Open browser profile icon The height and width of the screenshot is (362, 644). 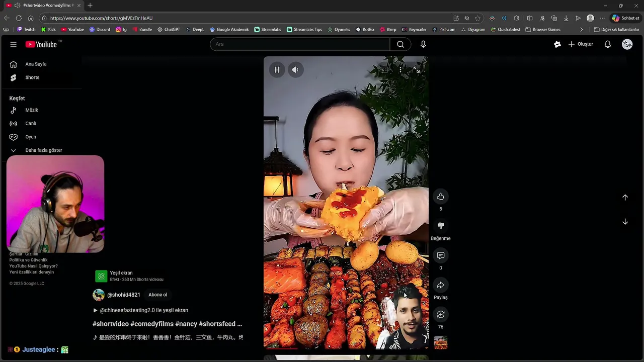590,18
